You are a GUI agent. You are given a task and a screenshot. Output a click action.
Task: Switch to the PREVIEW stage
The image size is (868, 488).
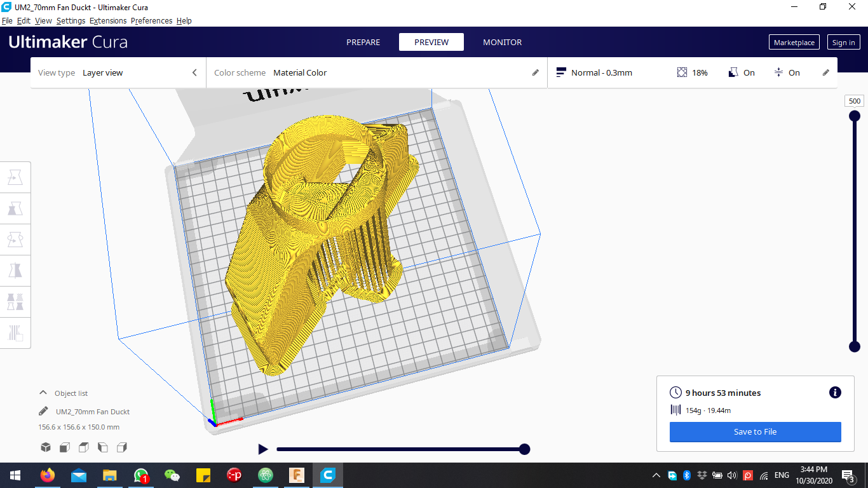click(x=431, y=42)
